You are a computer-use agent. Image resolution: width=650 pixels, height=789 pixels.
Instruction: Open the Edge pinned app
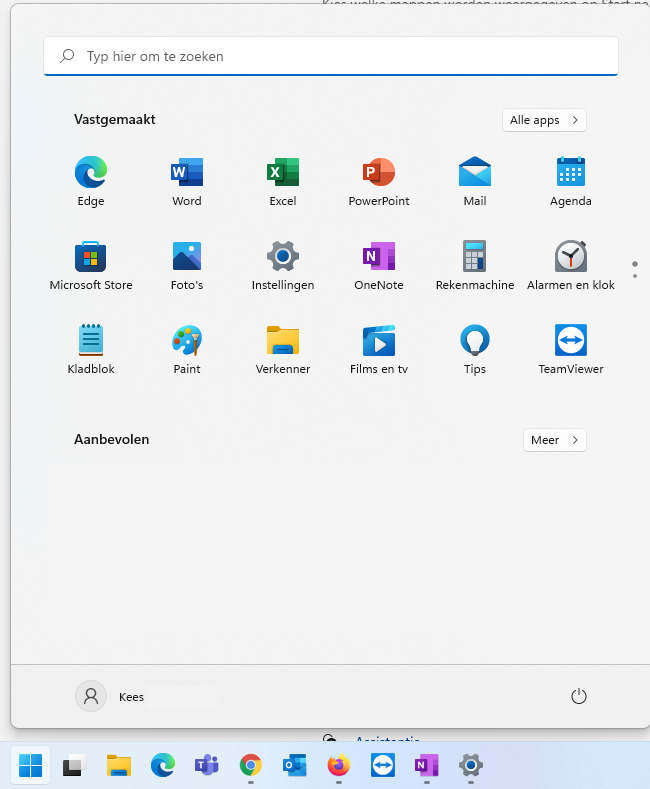click(x=91, y=181)
